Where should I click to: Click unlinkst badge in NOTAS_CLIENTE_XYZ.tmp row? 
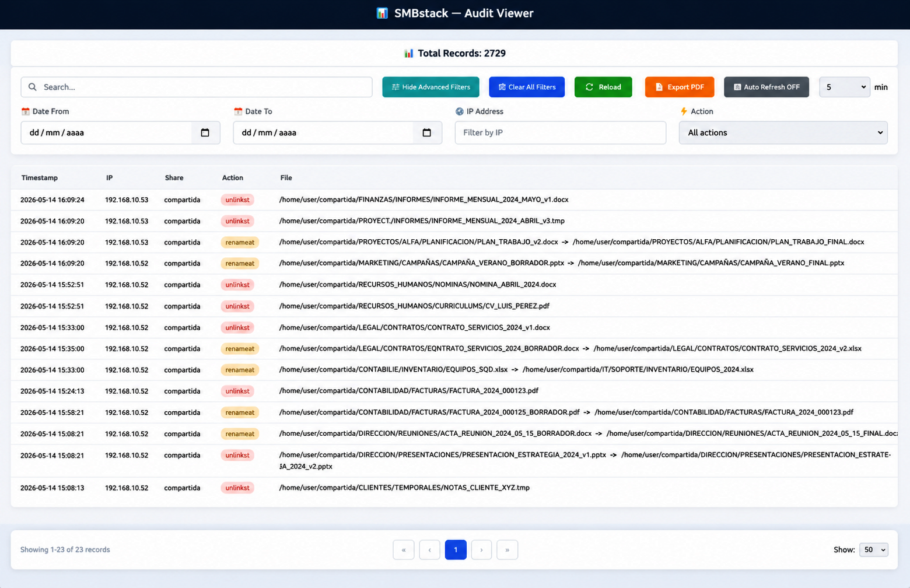(237, 488)
